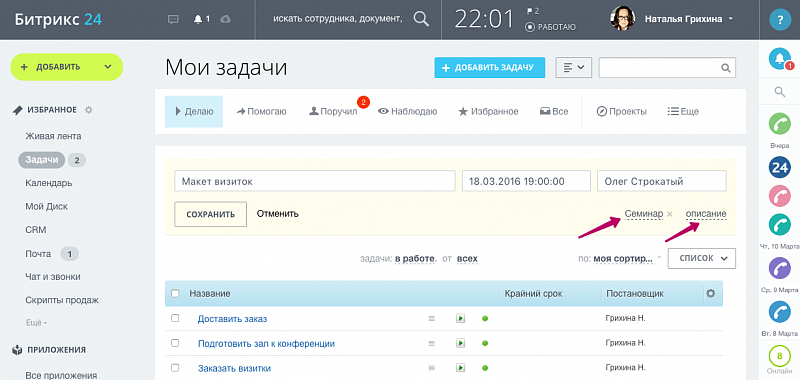Start the task Подготовить зал к конференции
Screen dimensions: 800x380
point(460,343)
